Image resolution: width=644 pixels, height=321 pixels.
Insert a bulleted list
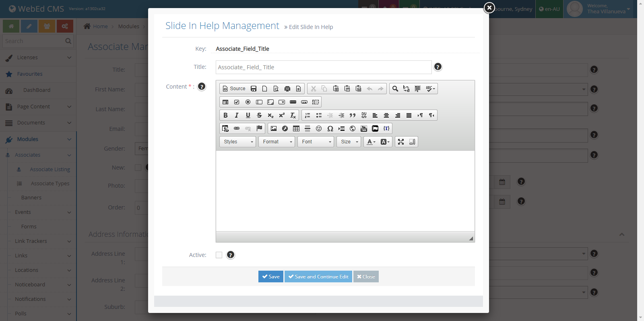(319, 115)
